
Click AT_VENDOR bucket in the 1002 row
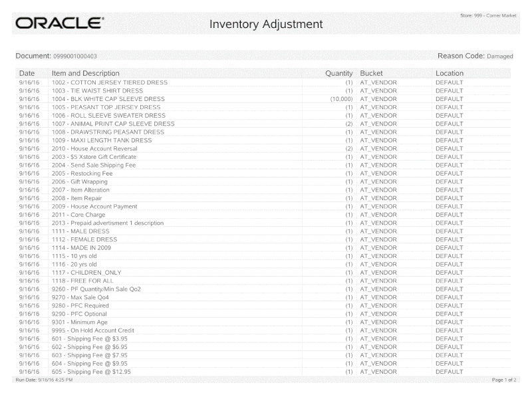click(x=378, y=82)
